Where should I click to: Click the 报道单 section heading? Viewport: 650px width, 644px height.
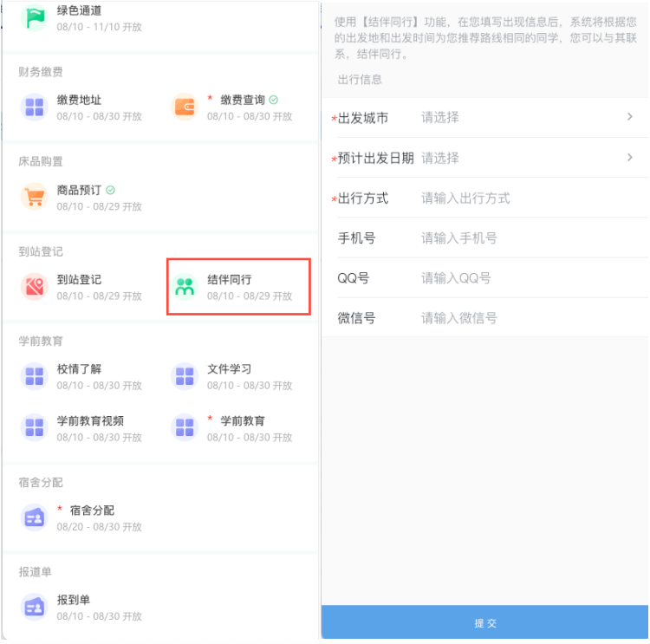click(x=36, y=572)
